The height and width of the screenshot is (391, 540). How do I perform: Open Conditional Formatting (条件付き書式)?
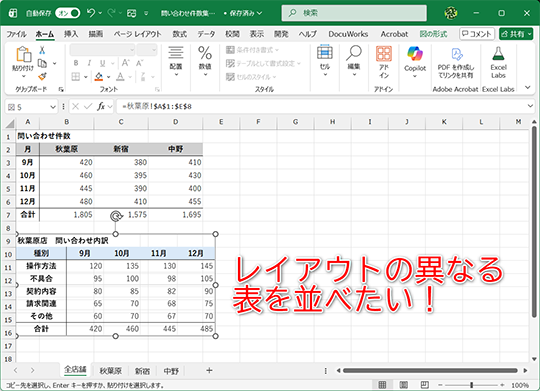pyautogui.click(x=252, y=50)
